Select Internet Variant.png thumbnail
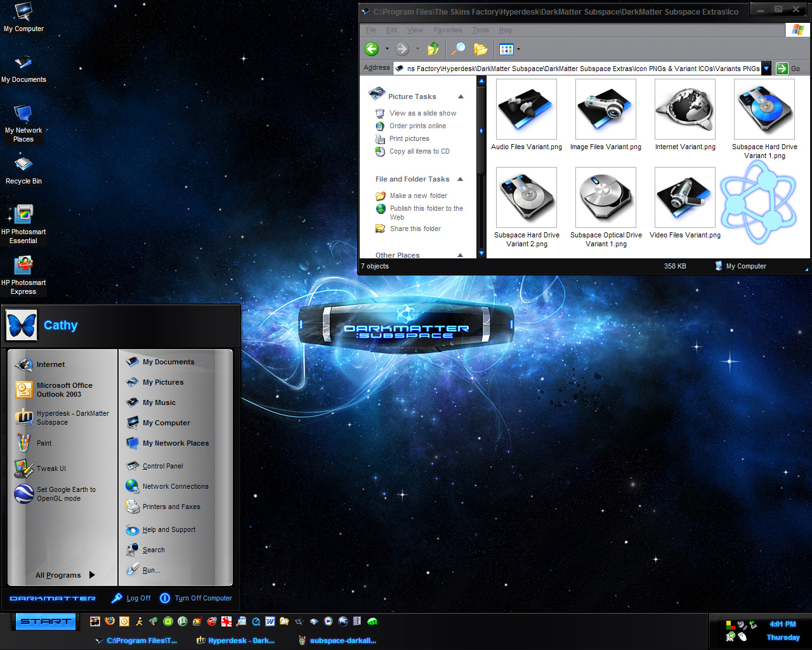This screenshot has height=650, width=812. pos(685,109)
